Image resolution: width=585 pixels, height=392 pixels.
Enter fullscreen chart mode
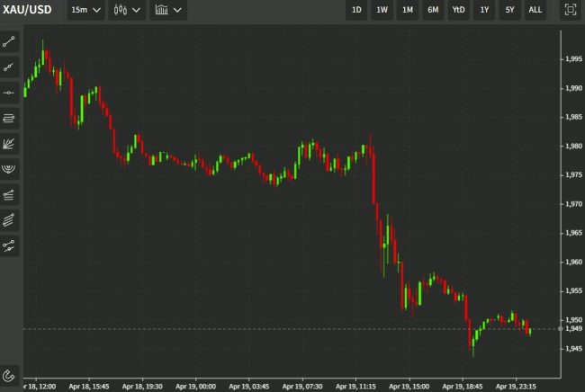pos(570,10)
